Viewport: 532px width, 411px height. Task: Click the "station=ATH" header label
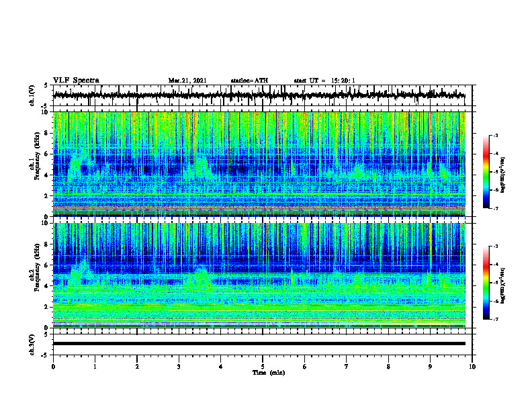click(x=249, y=81)
